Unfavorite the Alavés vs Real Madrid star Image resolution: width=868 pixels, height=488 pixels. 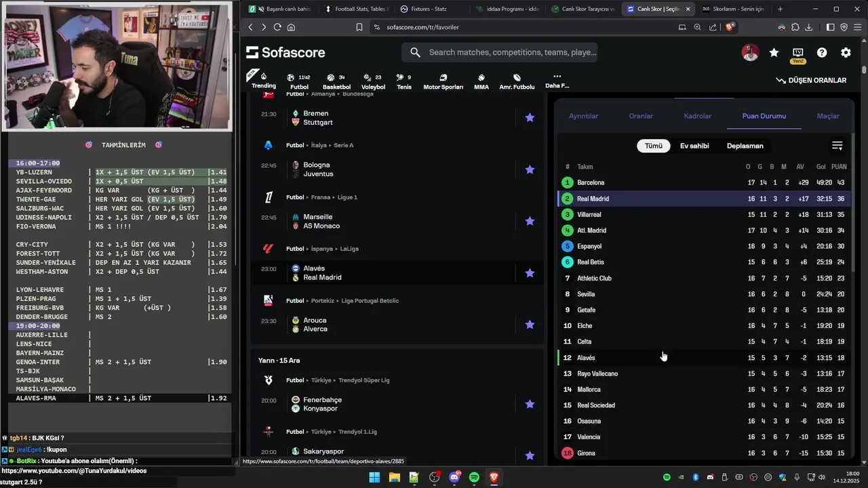[530, 273]
